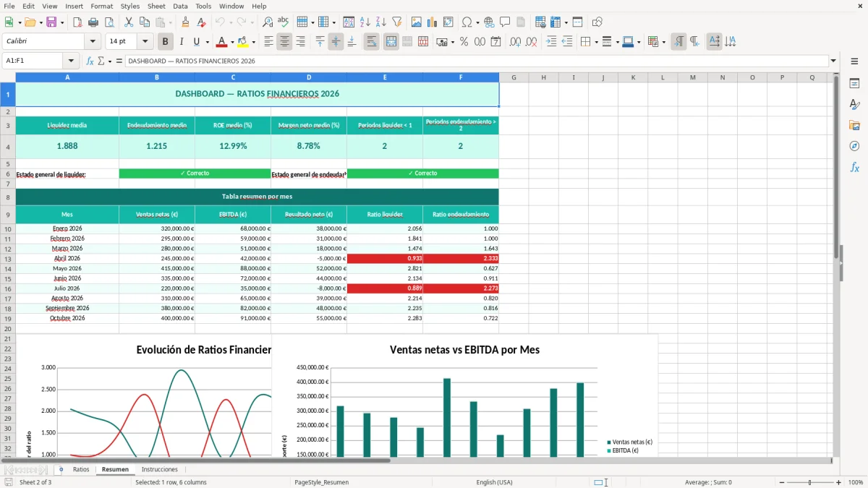Click the Insert Comment icon
Screen dimensions: 868x488
pyautogui.click(x=505, y=22)
